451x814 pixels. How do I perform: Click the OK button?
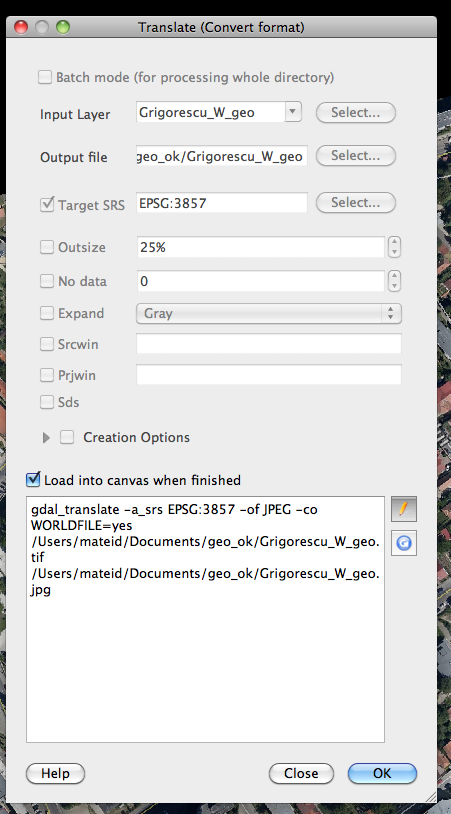(382, 773)
